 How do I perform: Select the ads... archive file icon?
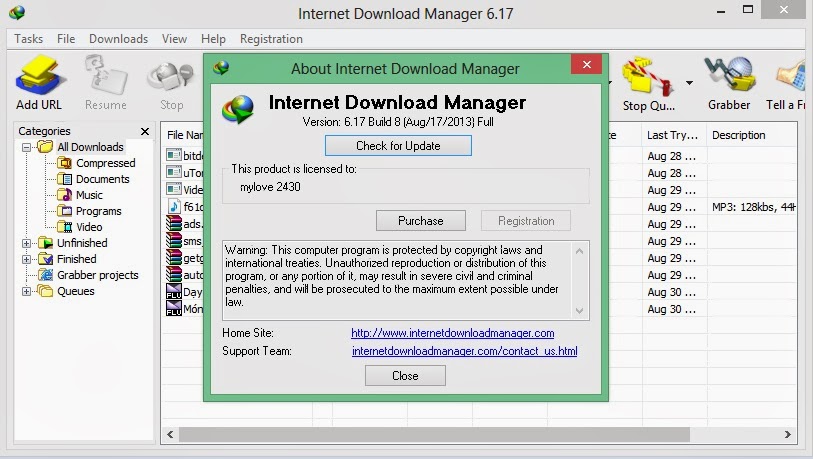coord(174,224)
